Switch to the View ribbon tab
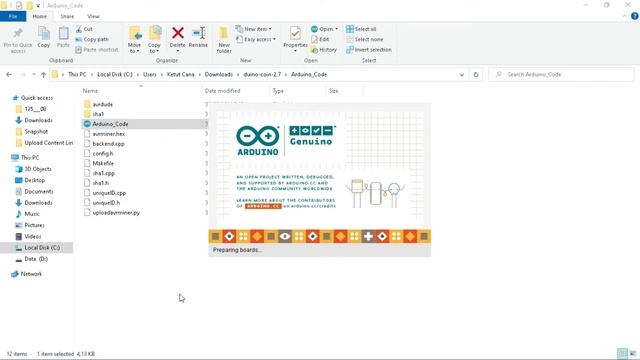Screen dimensions: 640x360 tap(93, 16)
